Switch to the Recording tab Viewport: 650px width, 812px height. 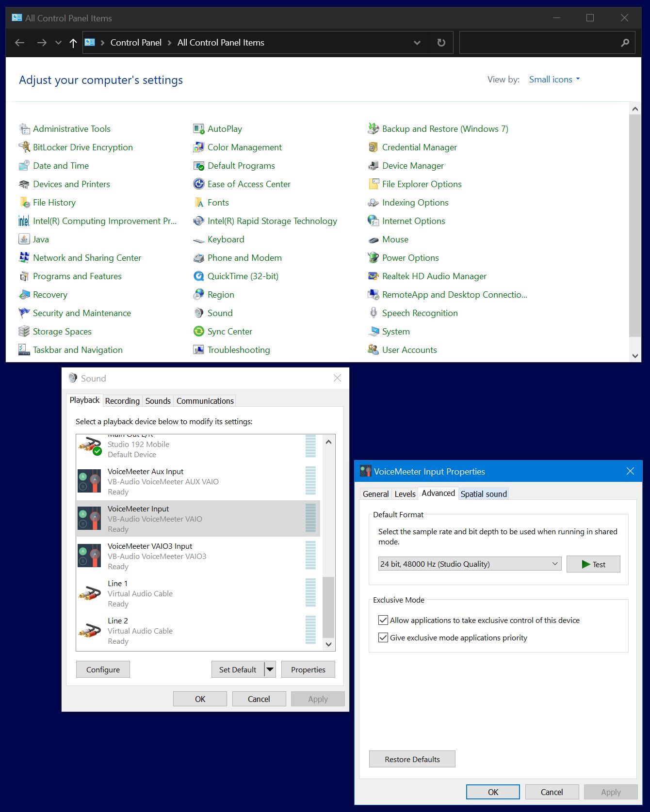122,401
